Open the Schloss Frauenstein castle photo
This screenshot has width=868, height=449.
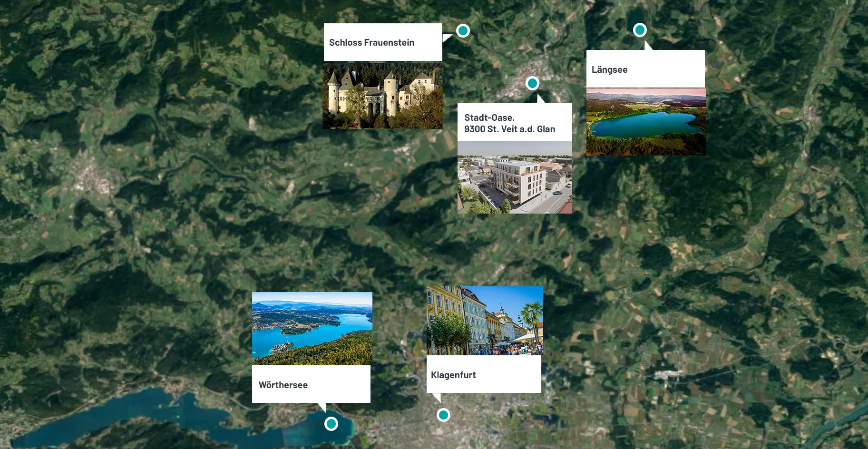tap(382, 95)
